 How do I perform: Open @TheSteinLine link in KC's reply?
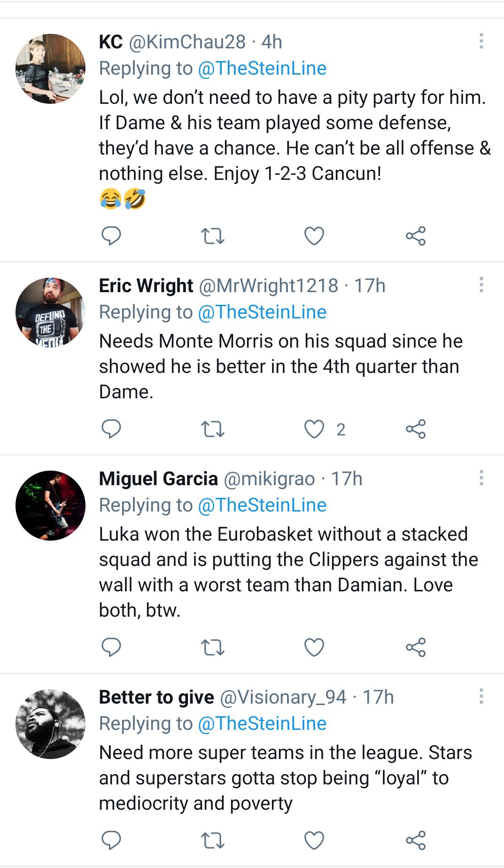[262, 69]
